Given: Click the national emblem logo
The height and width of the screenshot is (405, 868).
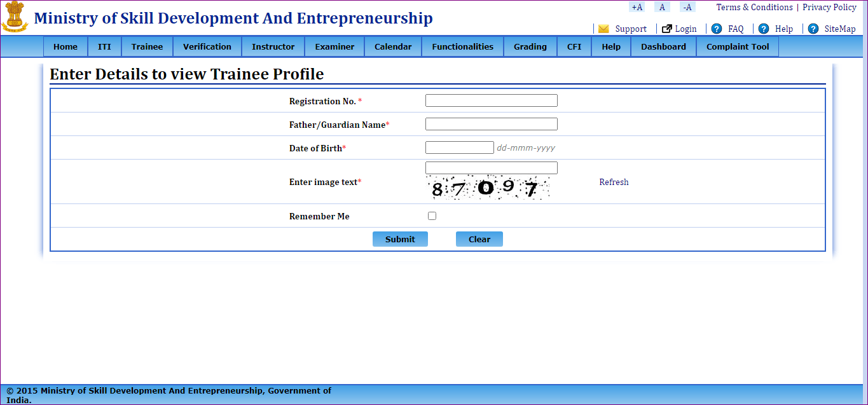Looking at the screenshot, I should coord(15,18).
